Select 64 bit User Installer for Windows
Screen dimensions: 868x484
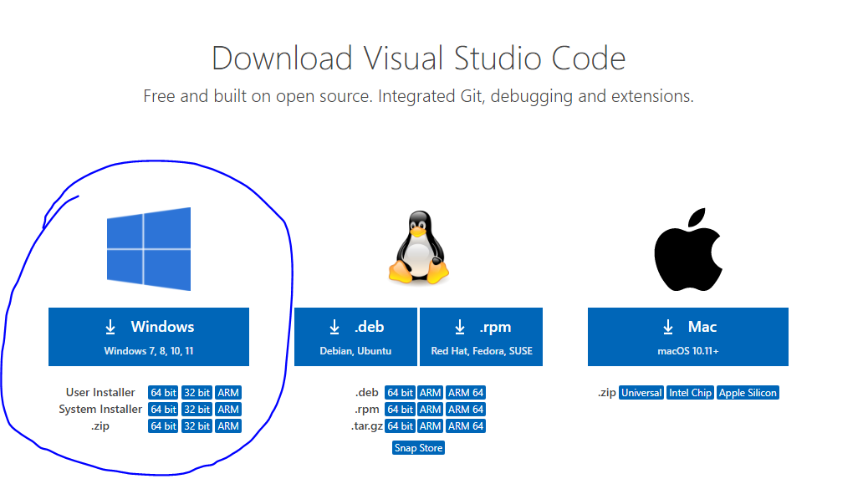pyautogui.click(x=162, y=392)
